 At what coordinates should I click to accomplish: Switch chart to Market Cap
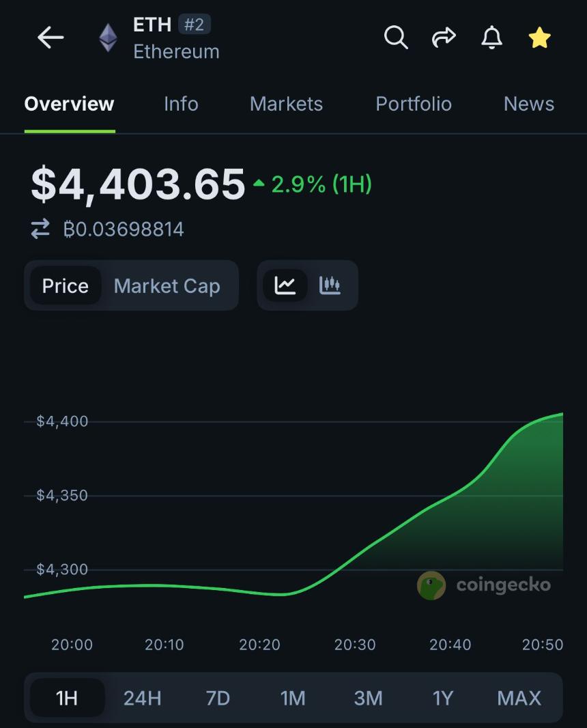(x=167, y=285)
